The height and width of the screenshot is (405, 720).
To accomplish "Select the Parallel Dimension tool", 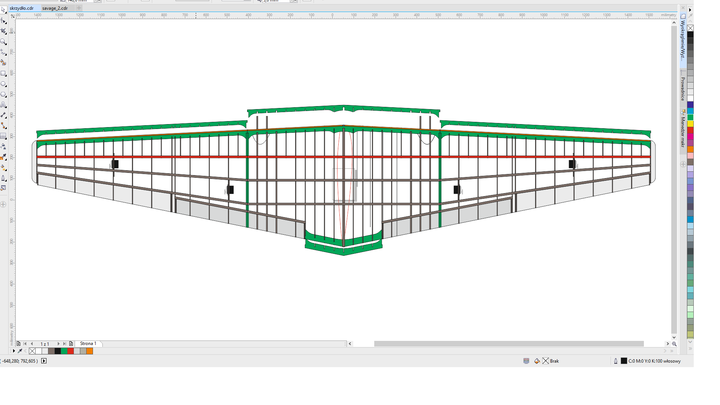I will (4, 116).
